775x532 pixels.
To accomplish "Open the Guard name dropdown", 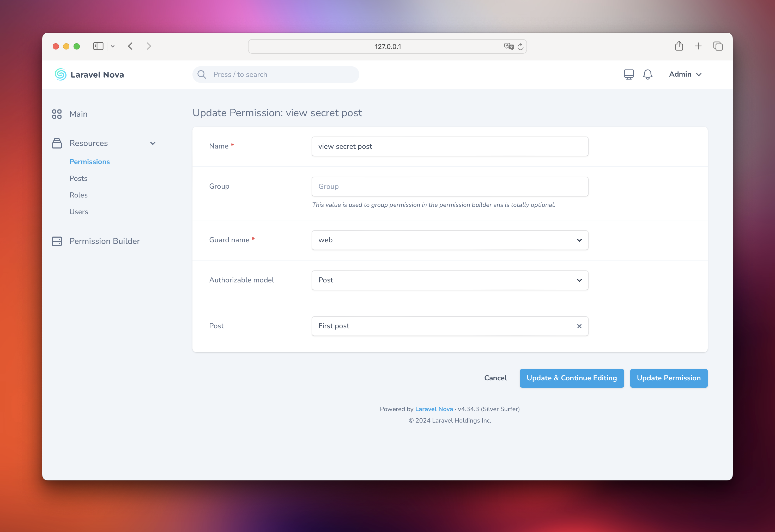I will (450, 240).
